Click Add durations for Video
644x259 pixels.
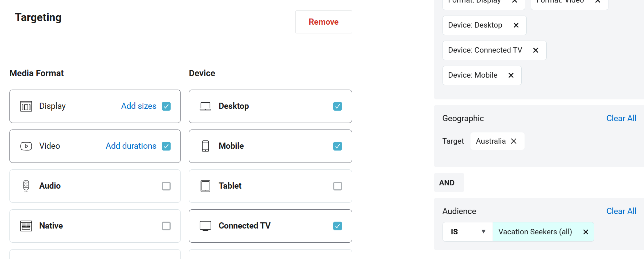tap(131, 146)
